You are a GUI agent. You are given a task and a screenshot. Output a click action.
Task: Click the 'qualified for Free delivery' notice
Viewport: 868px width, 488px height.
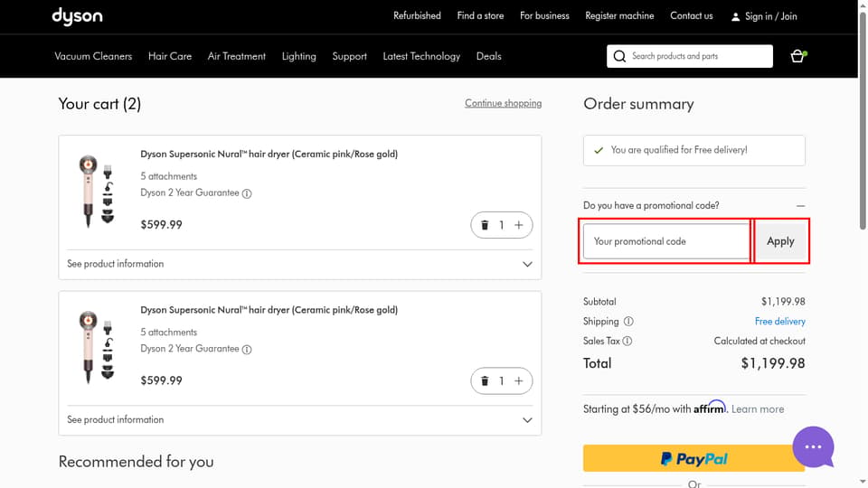pos(694,151)
